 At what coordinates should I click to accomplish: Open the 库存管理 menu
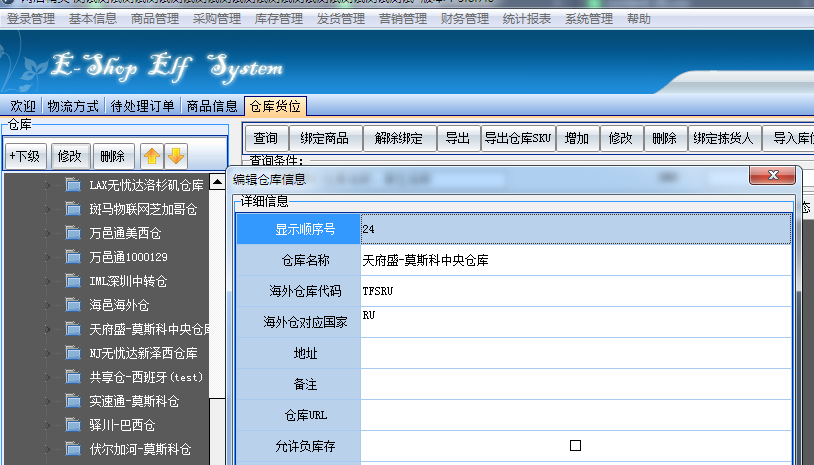click(x=279, y=19)
